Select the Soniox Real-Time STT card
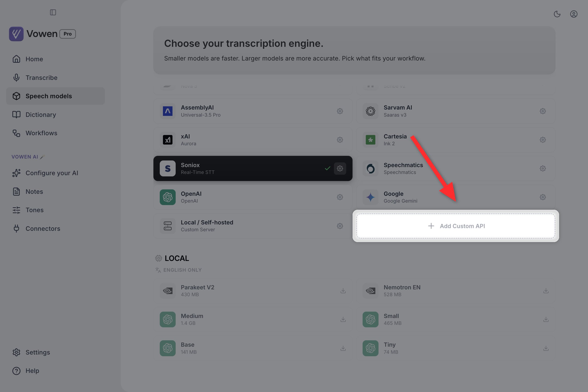The height and width of the screenshot is (392, 588). (x=253, y=169)
